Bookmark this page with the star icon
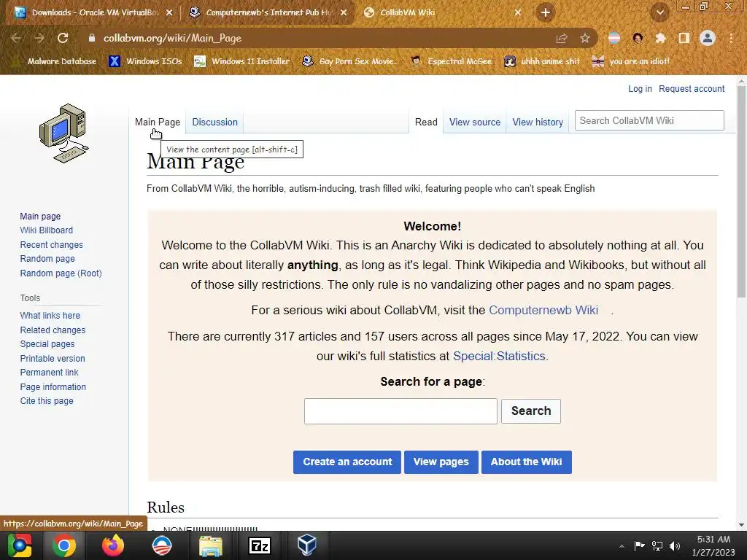Viewport: 747px width, 560px height. pos(585,38)
